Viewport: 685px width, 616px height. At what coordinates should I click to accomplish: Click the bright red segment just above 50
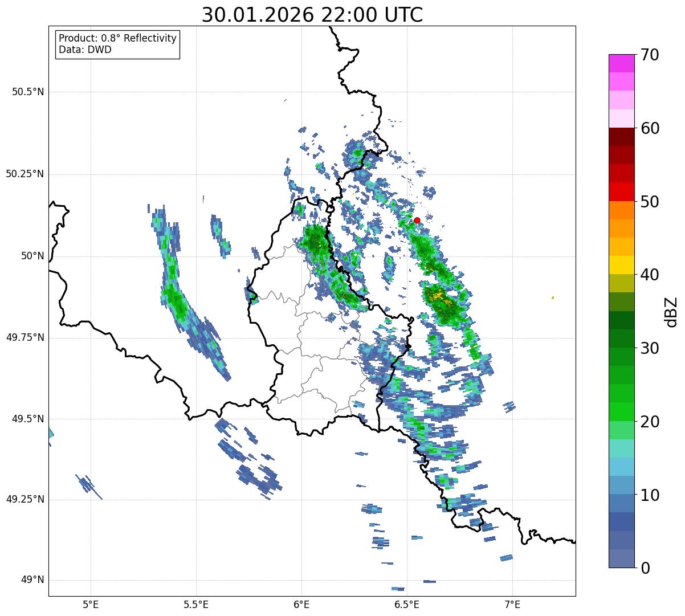click(x=621, y=192)
